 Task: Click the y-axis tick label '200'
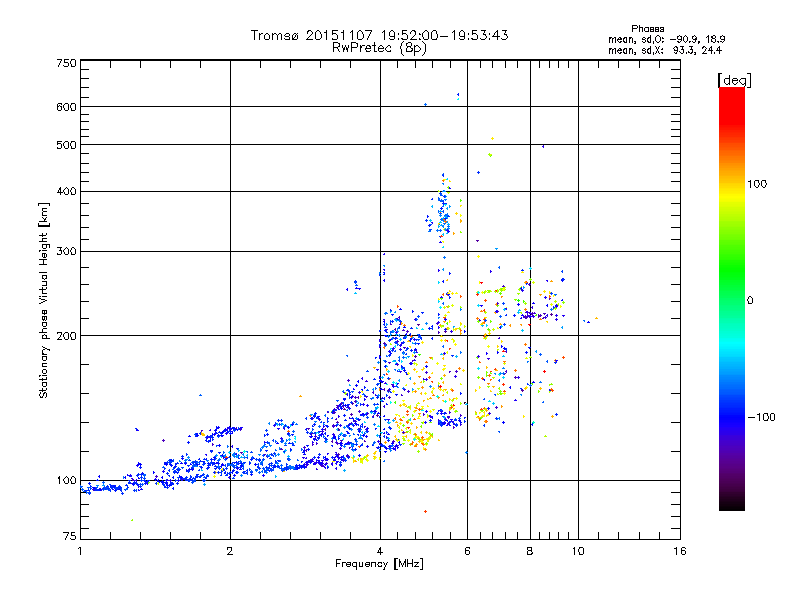66,336
